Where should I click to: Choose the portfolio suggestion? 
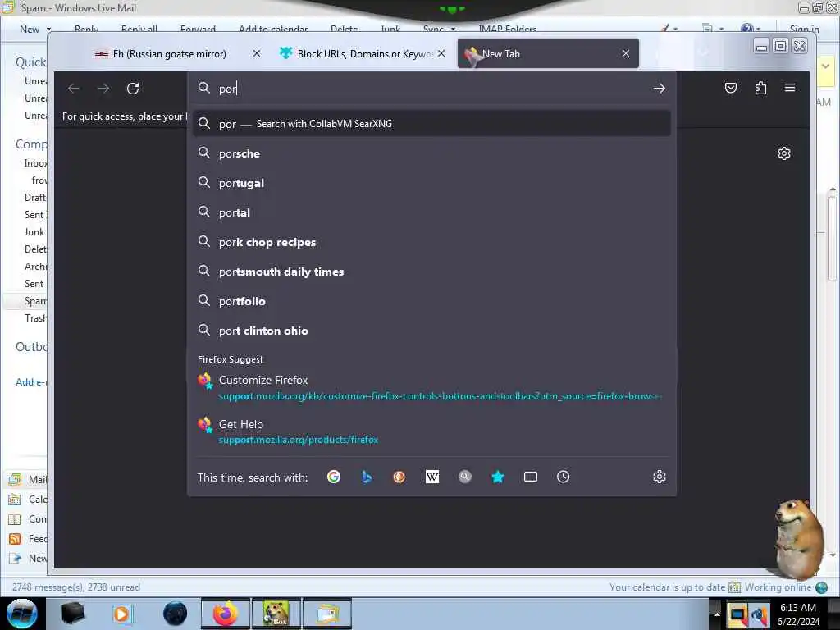click(x=431, y=301)
